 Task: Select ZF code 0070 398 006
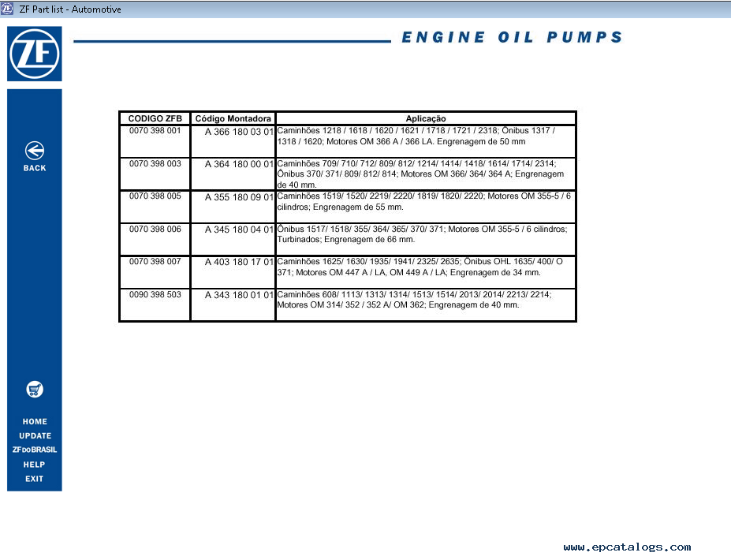click(155, 229)
